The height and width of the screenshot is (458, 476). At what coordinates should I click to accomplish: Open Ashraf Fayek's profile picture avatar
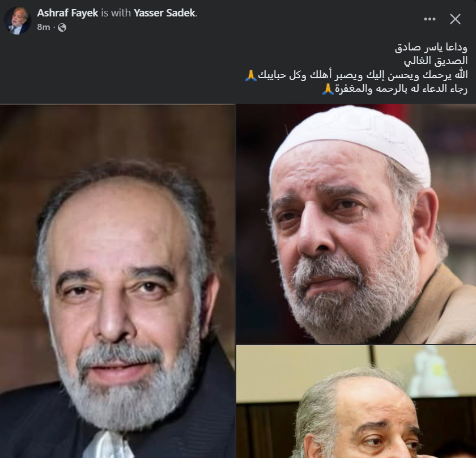tap(18, 20)
